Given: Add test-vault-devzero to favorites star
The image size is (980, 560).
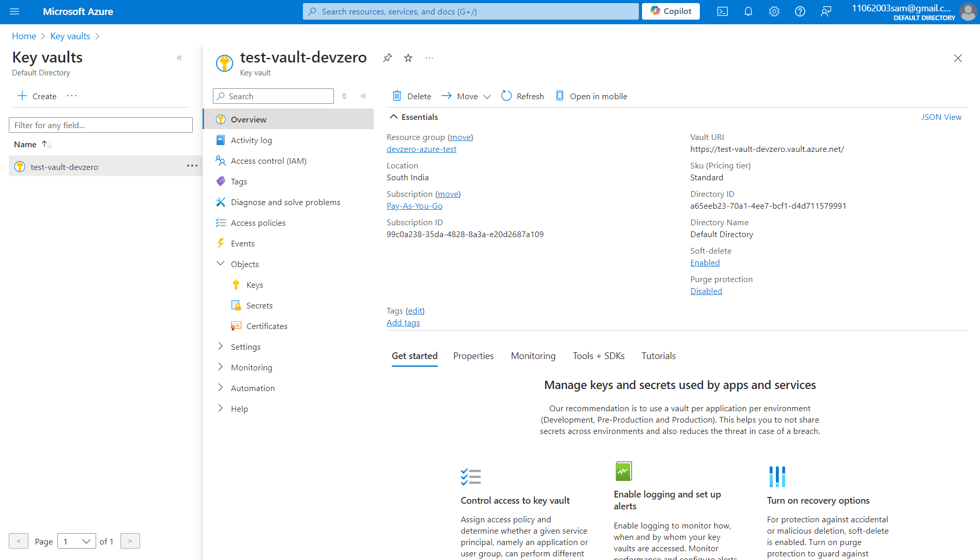Looking at the screenshot, I should (x=408, y=58).
